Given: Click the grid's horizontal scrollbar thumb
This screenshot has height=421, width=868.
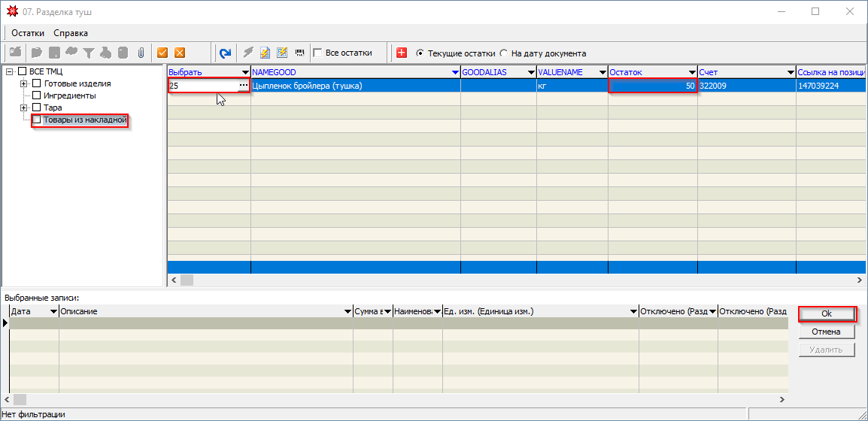Looking at the screenshot, I should (187, 280).
